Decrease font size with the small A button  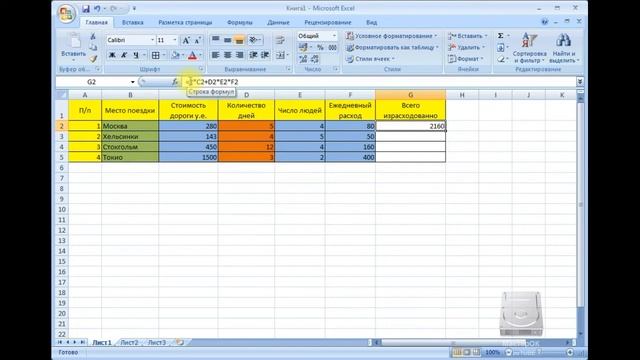point(198,40)
